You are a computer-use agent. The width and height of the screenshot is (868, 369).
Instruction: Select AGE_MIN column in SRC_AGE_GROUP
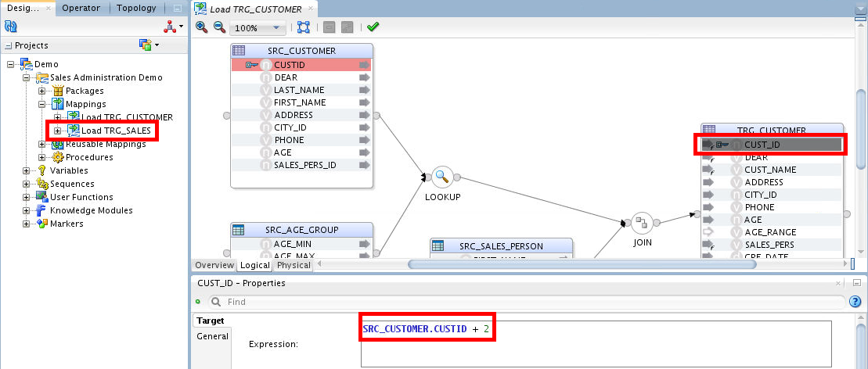[x=301, y=244]
